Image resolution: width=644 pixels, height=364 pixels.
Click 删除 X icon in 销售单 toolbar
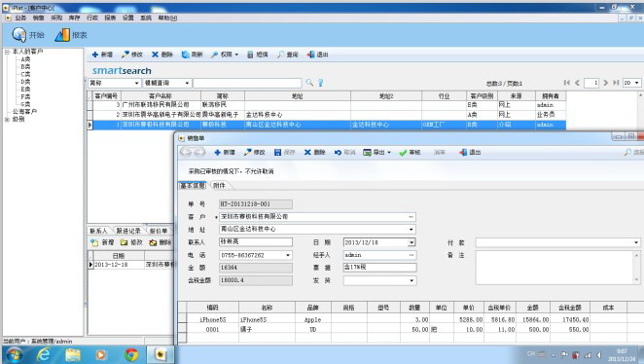pyautogui.click(x=307, y=153)
